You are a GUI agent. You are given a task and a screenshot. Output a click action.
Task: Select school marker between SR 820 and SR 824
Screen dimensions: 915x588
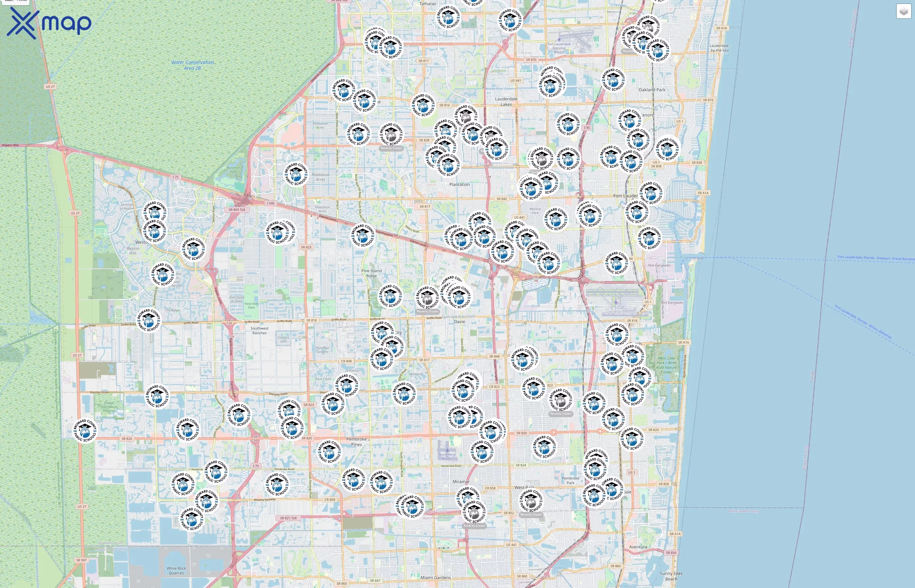[544, 447]
